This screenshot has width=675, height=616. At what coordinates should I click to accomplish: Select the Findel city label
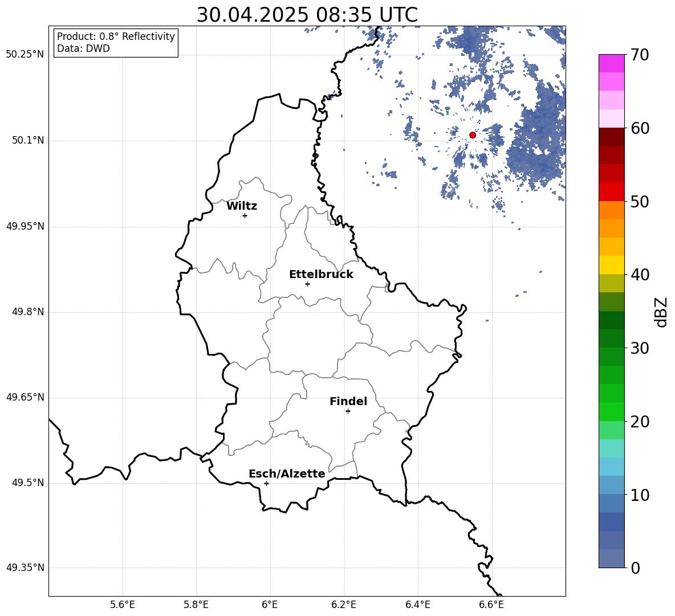coord(348,401)
